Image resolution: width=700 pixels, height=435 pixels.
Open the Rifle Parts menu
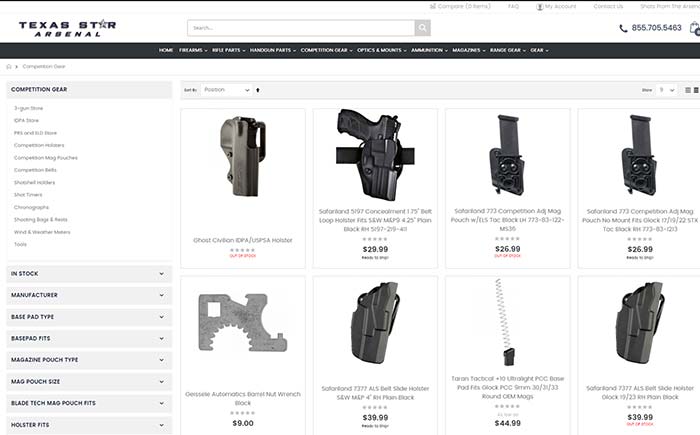[x=229, y=50]
